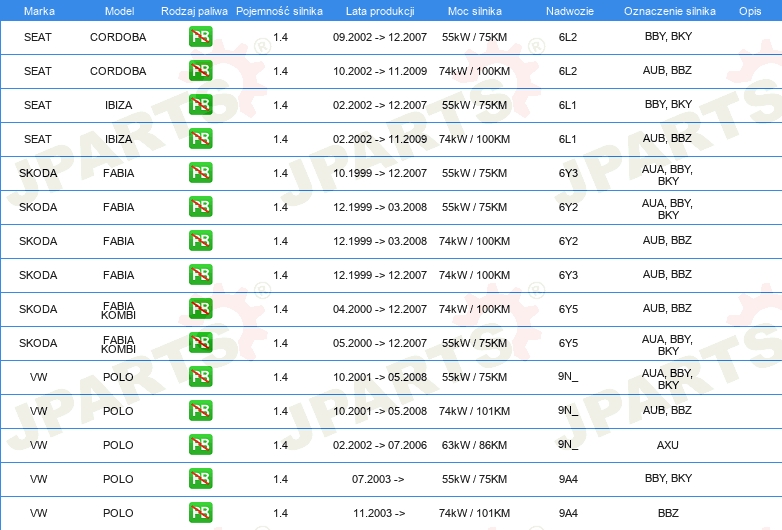This screenshot has height=530, width=782.
Task: Click body code 6Y3 in Fabia 10.1999 row
Action: (568, 173)
